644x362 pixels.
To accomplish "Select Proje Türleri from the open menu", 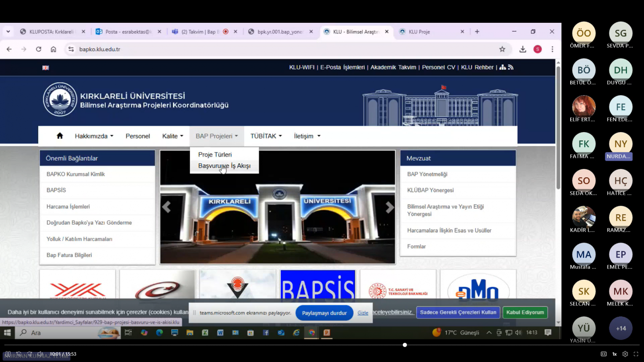I will point(215,154).
